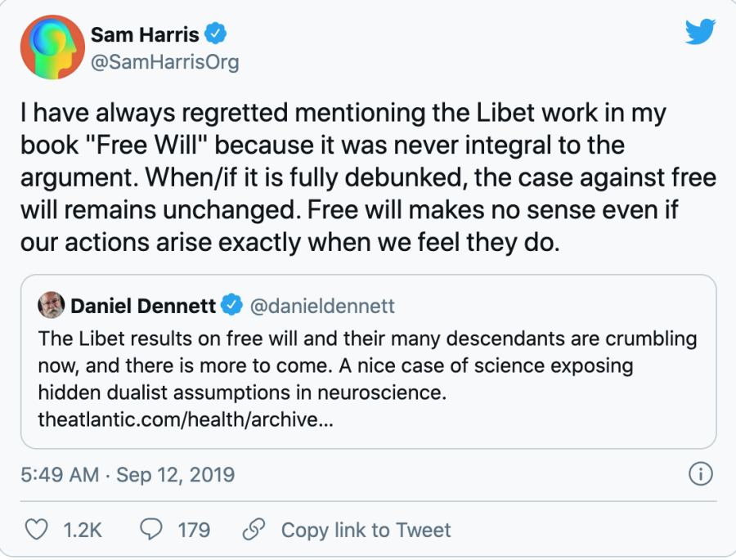Reply using the speech bubble icon

(x=151, y=530)
